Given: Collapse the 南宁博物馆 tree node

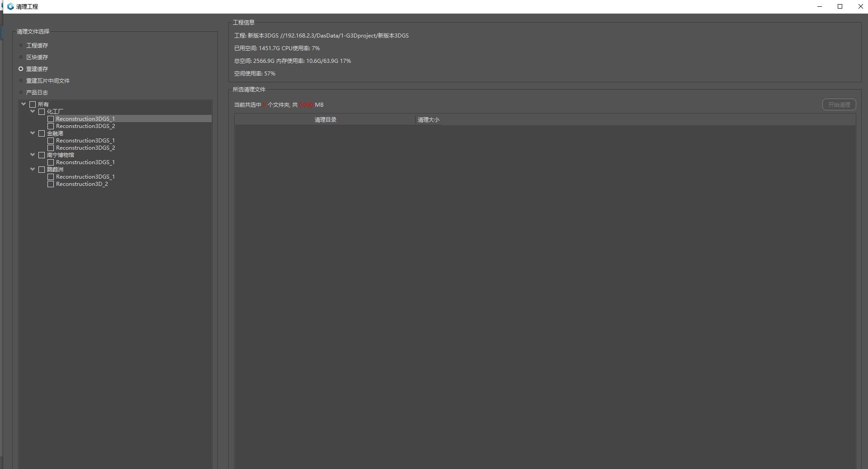Looking at the screenshot, I should coord(33,155).
